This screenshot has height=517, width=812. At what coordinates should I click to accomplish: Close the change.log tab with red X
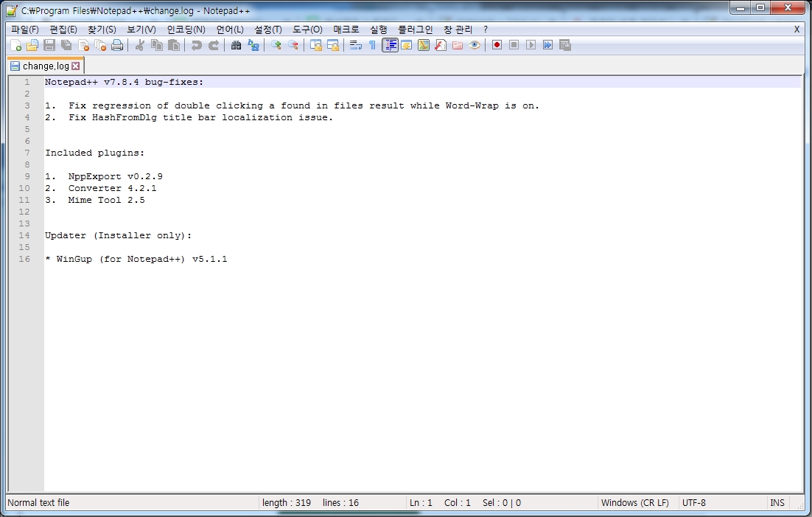[76, 66]
